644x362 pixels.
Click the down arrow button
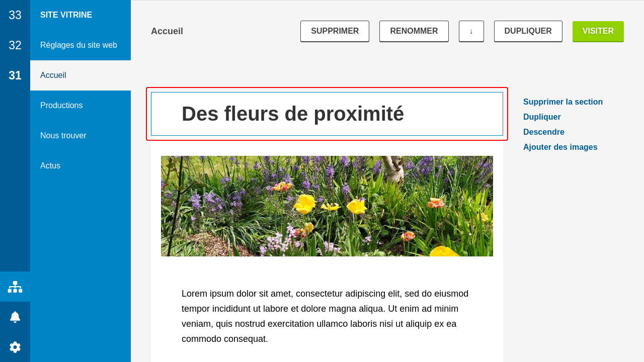pyautogui.click(x=471, y=31)
